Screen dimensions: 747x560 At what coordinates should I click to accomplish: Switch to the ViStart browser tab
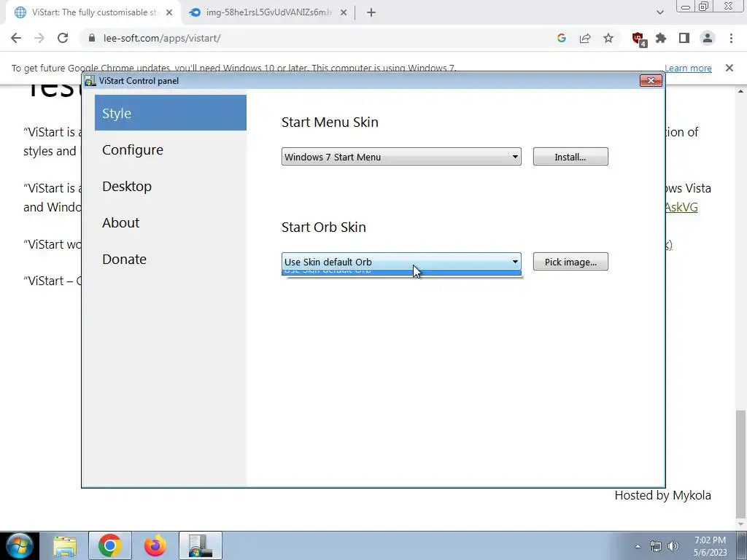tap(93, 13)
